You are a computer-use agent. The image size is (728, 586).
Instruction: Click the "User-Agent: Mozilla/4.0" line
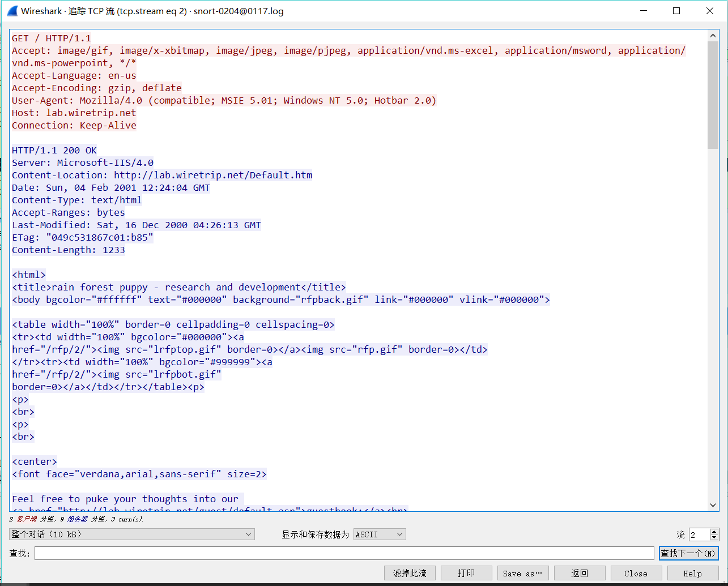click(x=224, y=100)
